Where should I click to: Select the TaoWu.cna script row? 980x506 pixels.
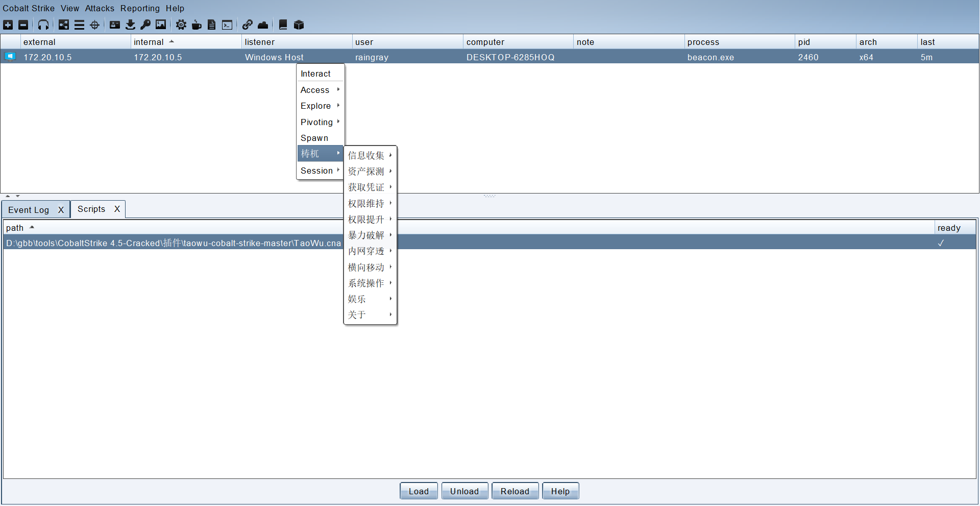pyautogui.click(x=489, y=243)
